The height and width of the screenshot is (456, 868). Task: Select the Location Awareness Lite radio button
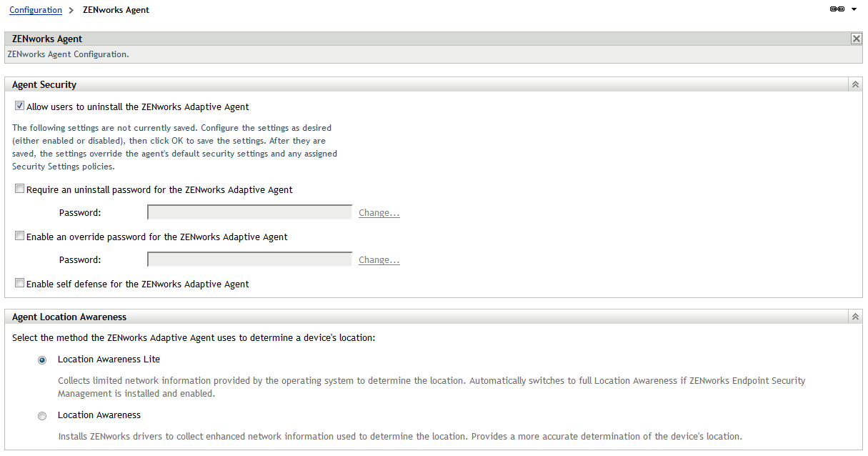[x=42, y=360]
